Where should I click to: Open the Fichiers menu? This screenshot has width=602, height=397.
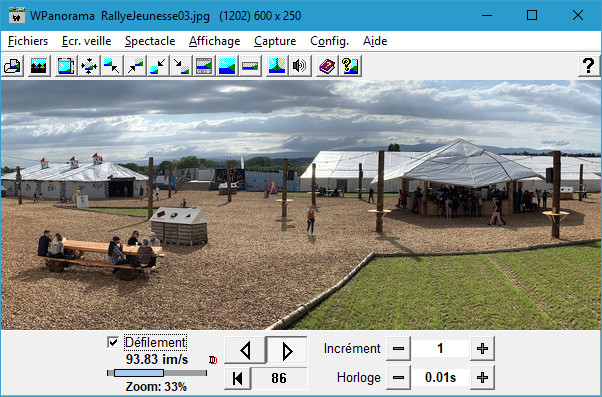(28, 41)
